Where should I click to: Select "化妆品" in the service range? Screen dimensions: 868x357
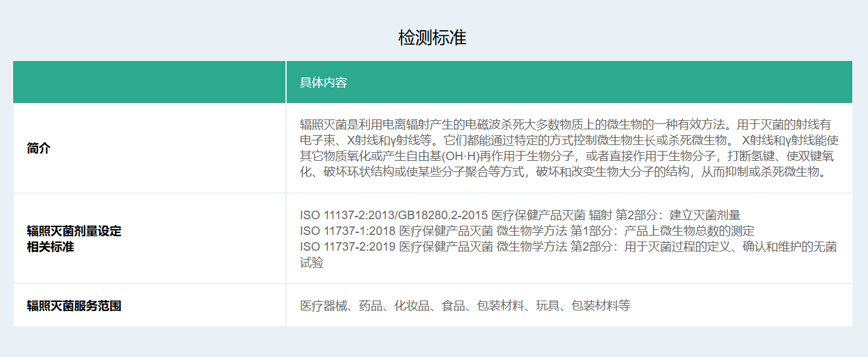pyautogui.click(x=411, y=305)
